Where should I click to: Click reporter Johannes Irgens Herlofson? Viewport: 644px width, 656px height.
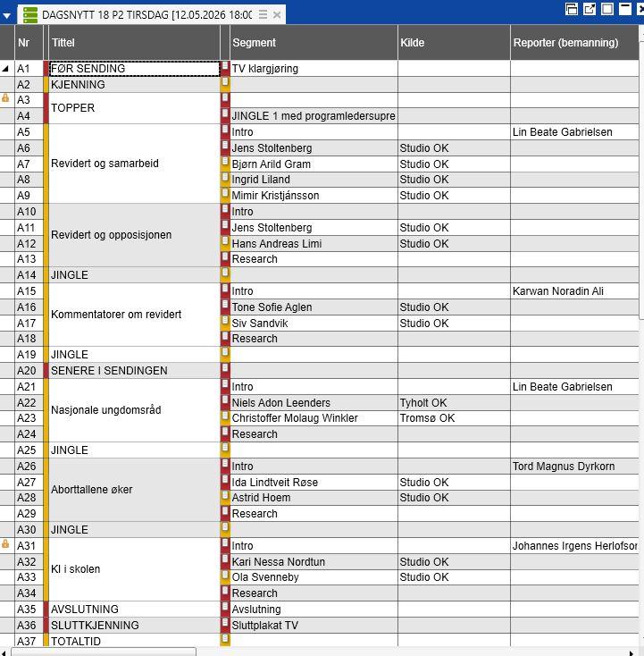pos(575,545)
